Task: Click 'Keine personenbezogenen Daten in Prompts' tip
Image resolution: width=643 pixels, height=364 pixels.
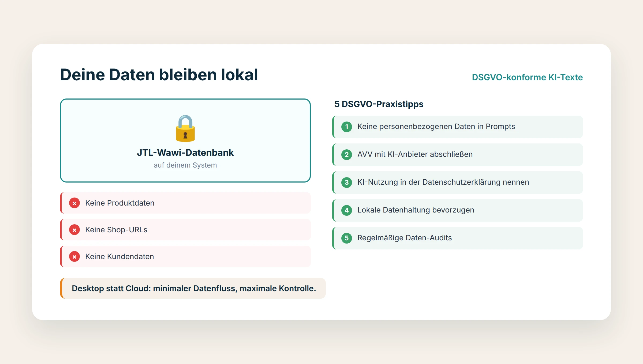Action: (457, 127)
